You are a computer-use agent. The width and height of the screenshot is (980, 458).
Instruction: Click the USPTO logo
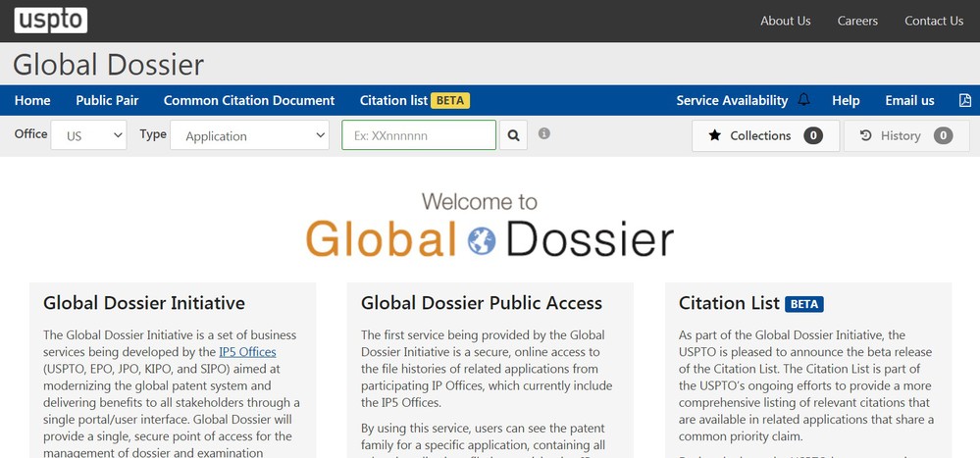pos(51,21)
